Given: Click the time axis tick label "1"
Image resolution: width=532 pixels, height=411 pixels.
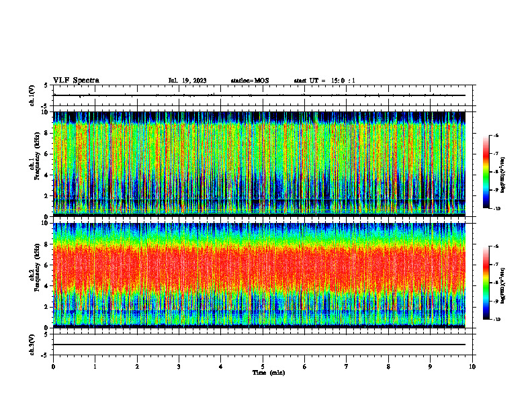Looking at the screenshot, I should coord(95,367).
